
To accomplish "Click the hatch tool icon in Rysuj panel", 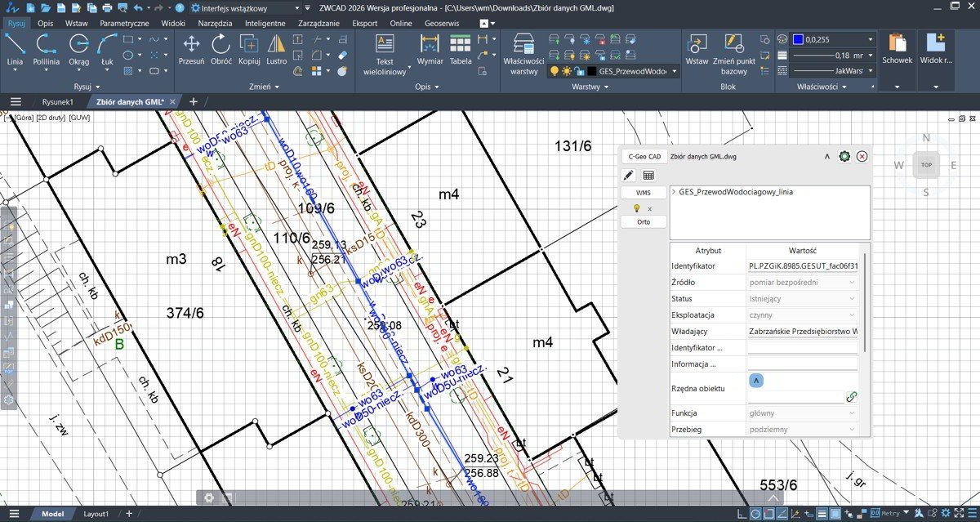I will tap(128, 71).
